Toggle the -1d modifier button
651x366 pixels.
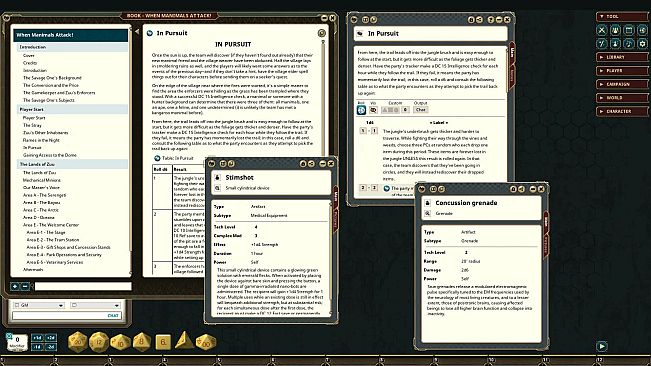37,346
